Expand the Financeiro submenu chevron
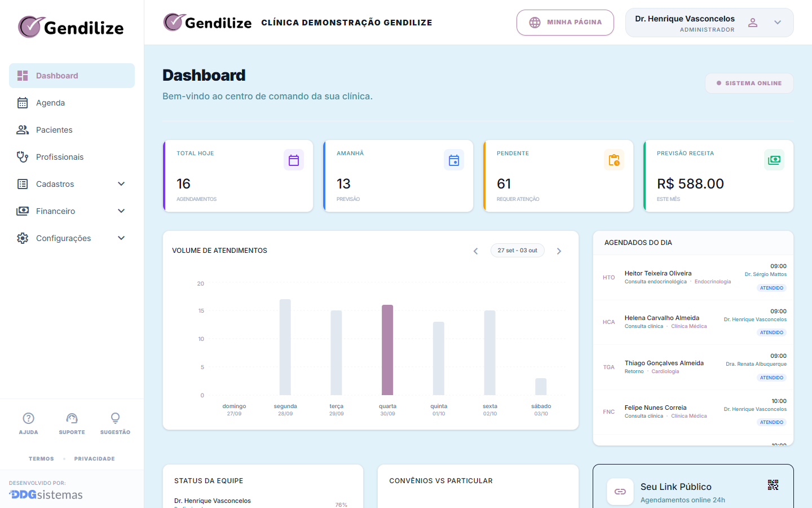Image resolution: width=812 pixels, height=508 pixels. tap(121, 211)
